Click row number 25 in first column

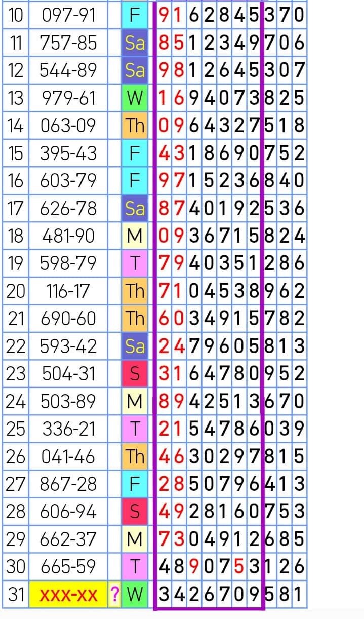16,429
